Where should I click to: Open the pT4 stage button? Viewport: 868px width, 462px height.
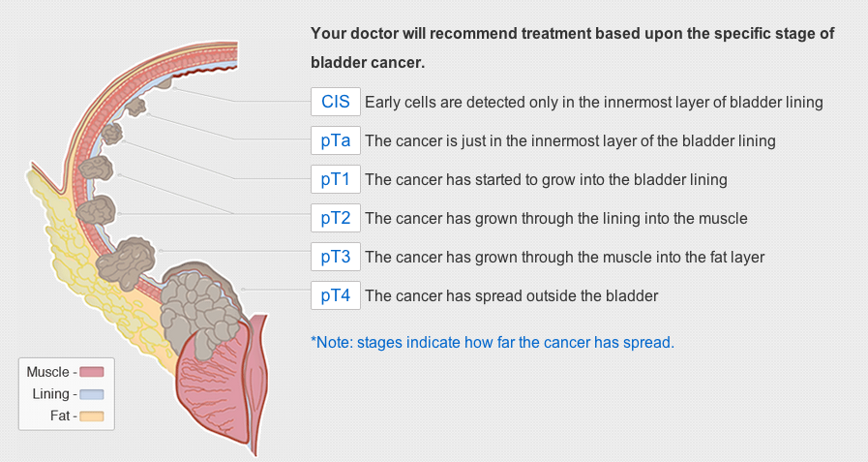click(336, 295)
